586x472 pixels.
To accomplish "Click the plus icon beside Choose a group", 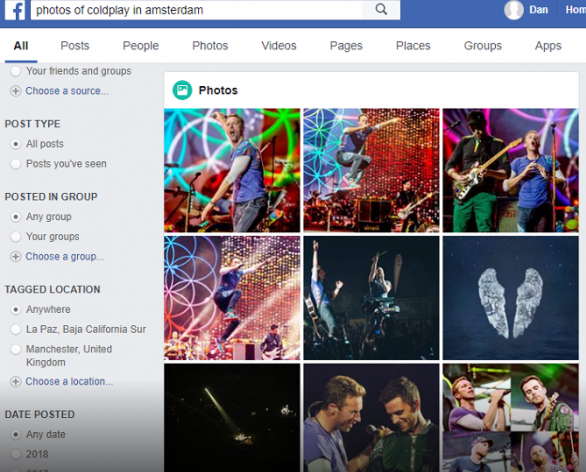I will 15,257.
